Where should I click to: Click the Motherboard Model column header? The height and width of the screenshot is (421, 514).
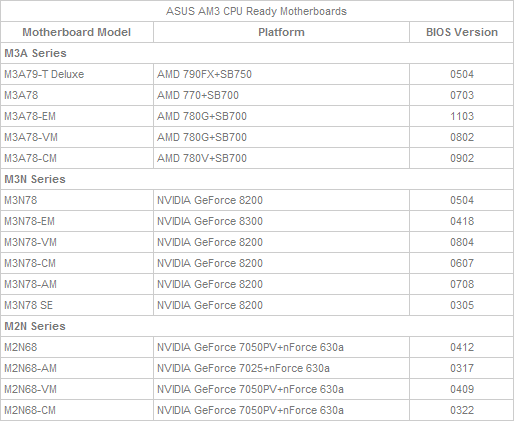(77, 32)
